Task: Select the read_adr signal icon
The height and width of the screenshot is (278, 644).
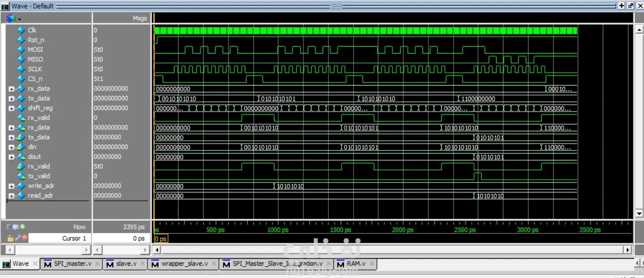Action: point(21,195)
